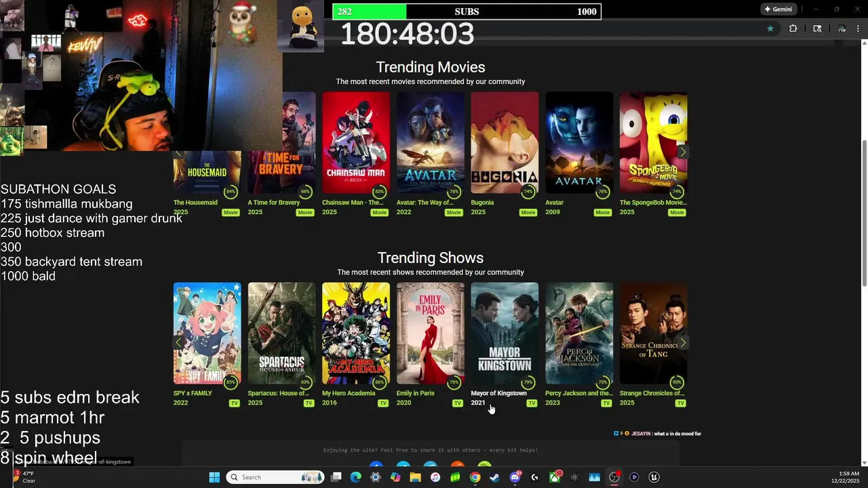Switch to Google Chrome on the taskbar
The height and width of the screenshot is (488, 868).
click(475, 477)
